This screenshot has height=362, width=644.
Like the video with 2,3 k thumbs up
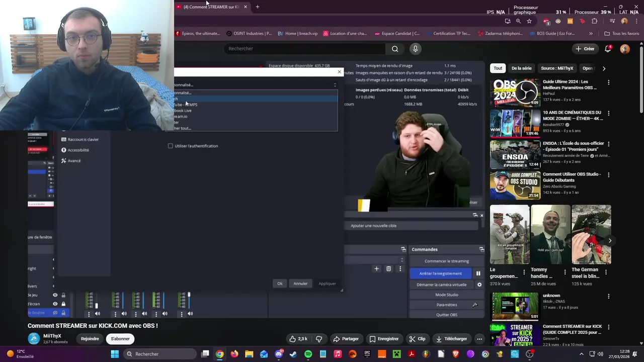coord(298,339)
